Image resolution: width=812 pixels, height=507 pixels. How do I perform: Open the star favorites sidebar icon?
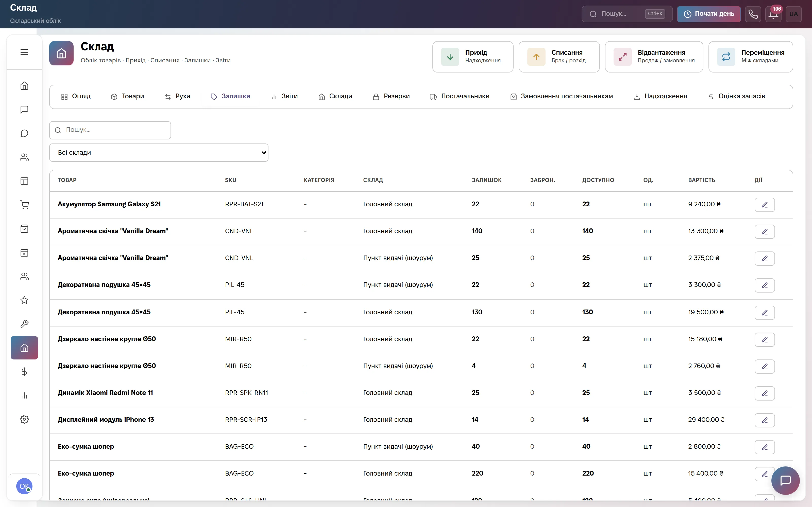24,300
